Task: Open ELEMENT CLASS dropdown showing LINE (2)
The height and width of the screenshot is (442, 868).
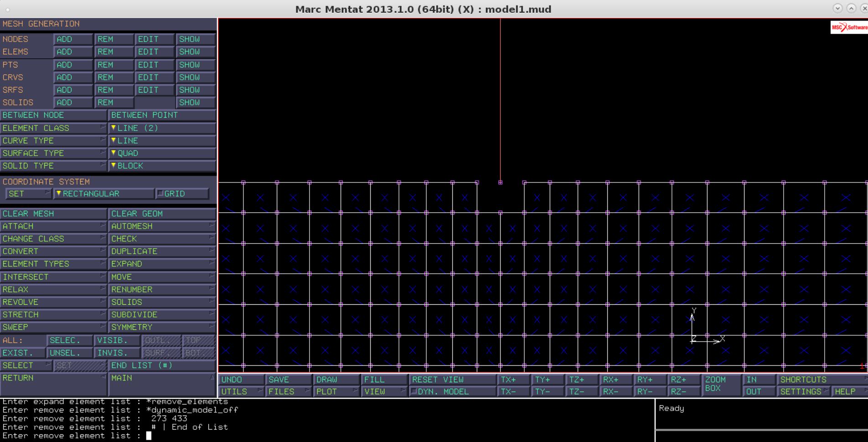Action: (162, 128)
